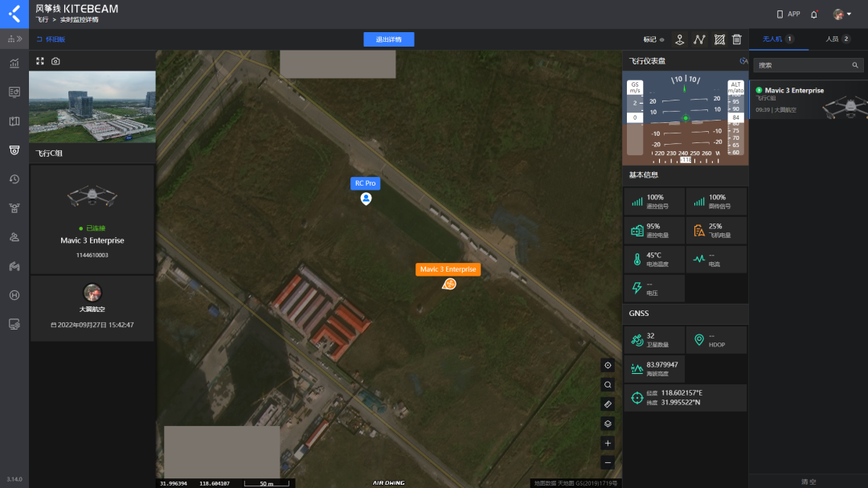Open the live monitoring camera sidebar icon
The height and width of the screenshot is (488, 868).
(14, 150)
